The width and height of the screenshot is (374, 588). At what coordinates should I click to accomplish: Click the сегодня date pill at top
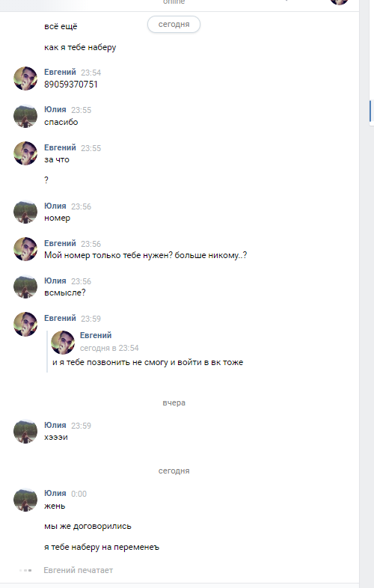[174, 25]
